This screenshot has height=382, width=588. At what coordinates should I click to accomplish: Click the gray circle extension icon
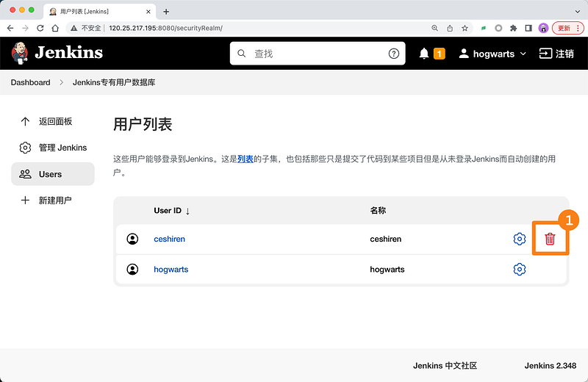point(498,28)
